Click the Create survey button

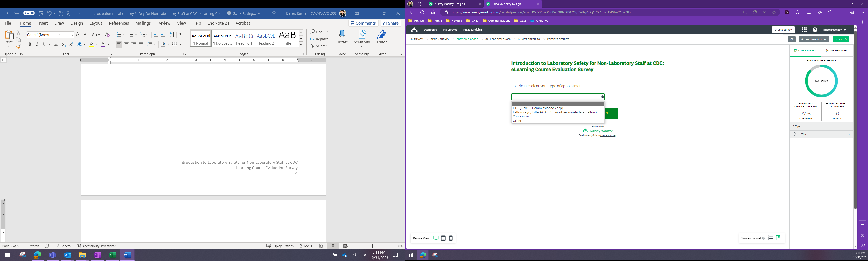click(783, 30)
